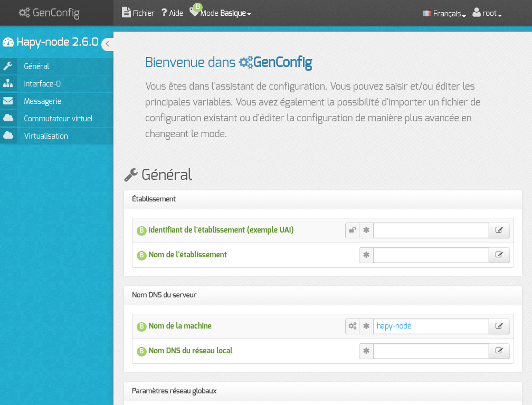Click the gears icon for Nom de la machine
The height and width of the screenshot is (405, 532).
[x=353, y=326]
